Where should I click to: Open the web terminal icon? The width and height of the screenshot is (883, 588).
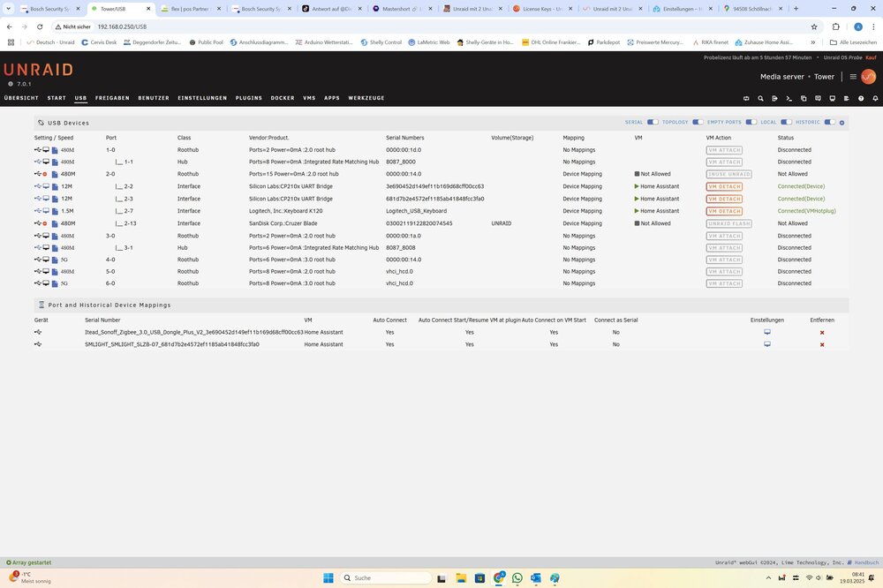click(789, 99)
